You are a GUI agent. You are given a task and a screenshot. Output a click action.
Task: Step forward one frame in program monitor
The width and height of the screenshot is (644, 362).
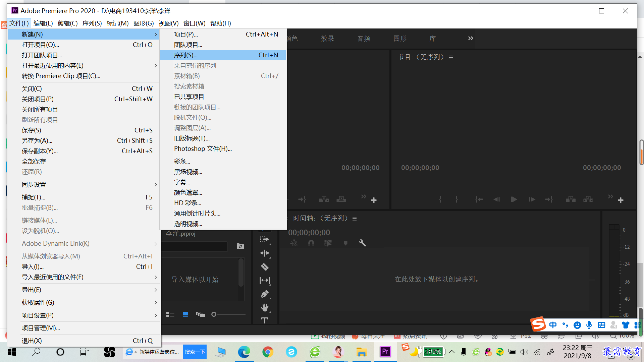point(532,199)
